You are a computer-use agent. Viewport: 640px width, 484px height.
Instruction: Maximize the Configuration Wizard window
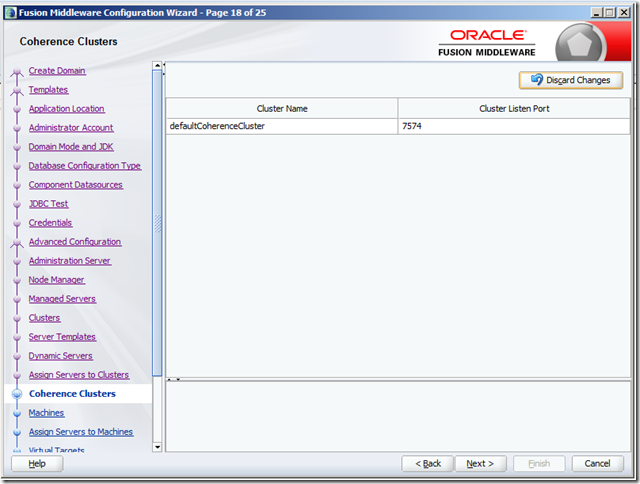click(609, 13)
